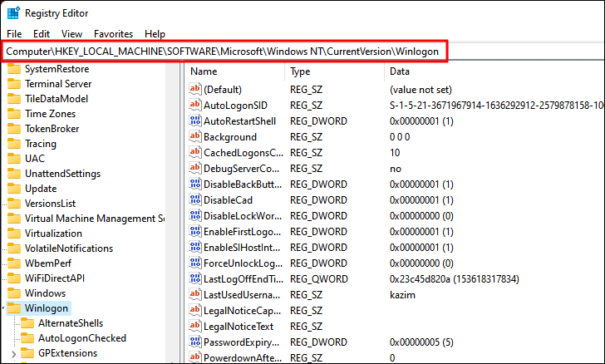Image resolution: width=605 pixels, height=364 pixels.
Task: Select the PasswordExpiry DWORD icon
Action: (195, 342)
